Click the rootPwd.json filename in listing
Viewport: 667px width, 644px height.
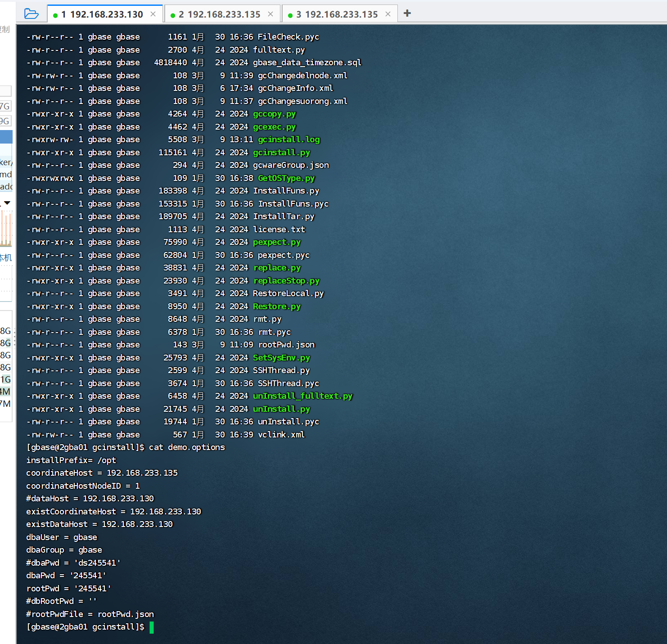point(286,345)
